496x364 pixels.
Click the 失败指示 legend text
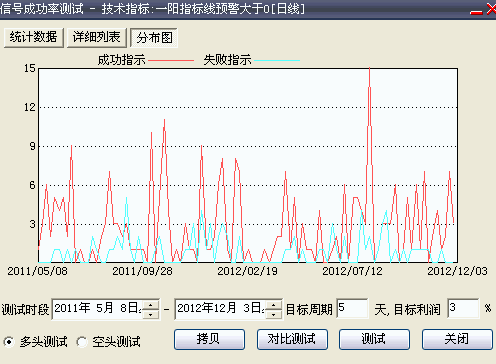(x=227, y=60)
